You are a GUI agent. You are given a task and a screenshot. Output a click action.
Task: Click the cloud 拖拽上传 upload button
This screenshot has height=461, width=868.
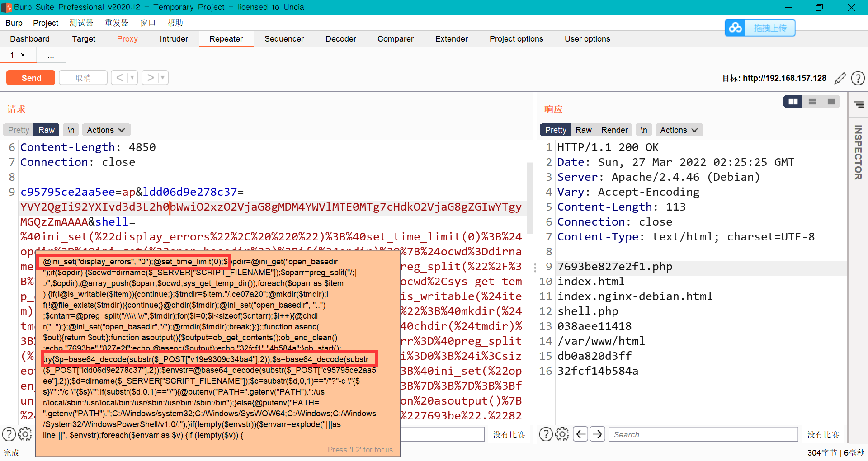pos(760,28)
